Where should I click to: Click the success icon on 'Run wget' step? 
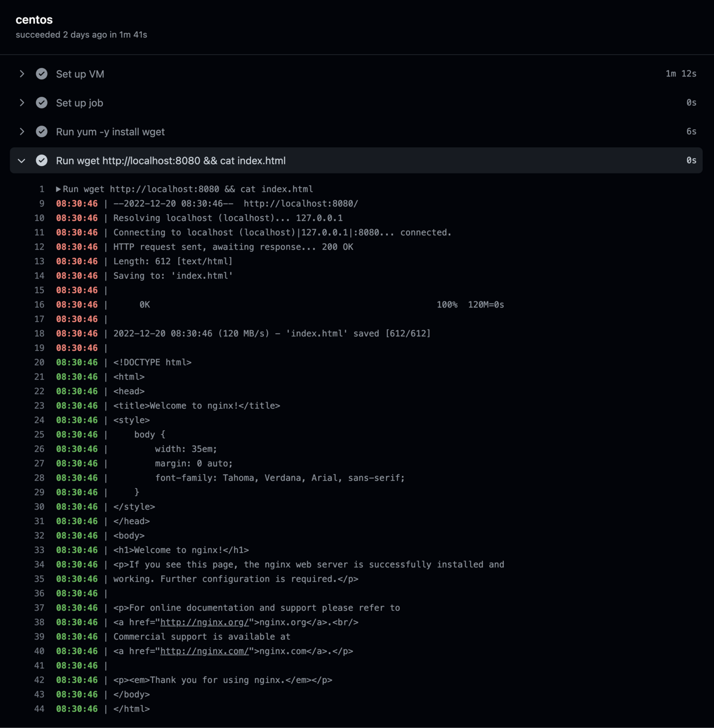tap(40, 160)
